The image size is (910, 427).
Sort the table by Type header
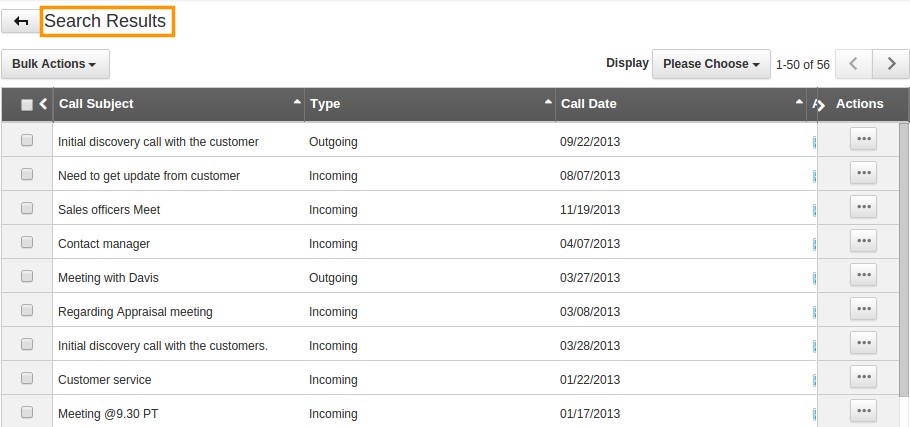click(x=325, y=104)
